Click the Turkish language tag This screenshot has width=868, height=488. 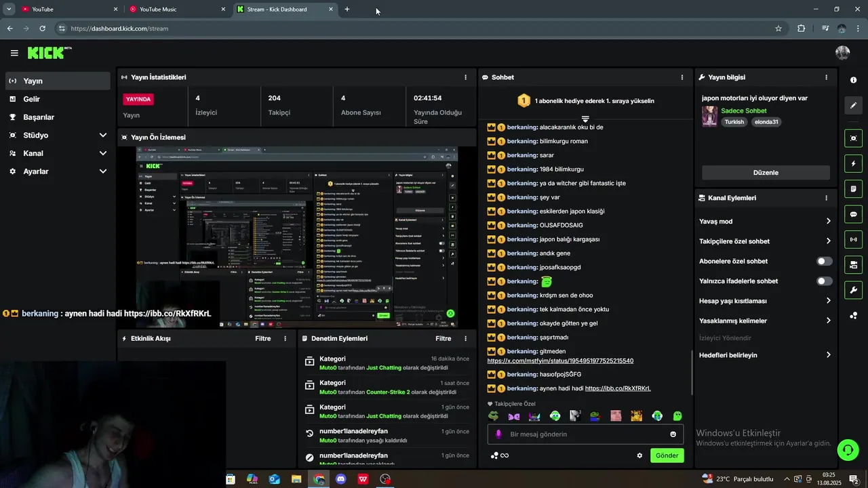734,122
